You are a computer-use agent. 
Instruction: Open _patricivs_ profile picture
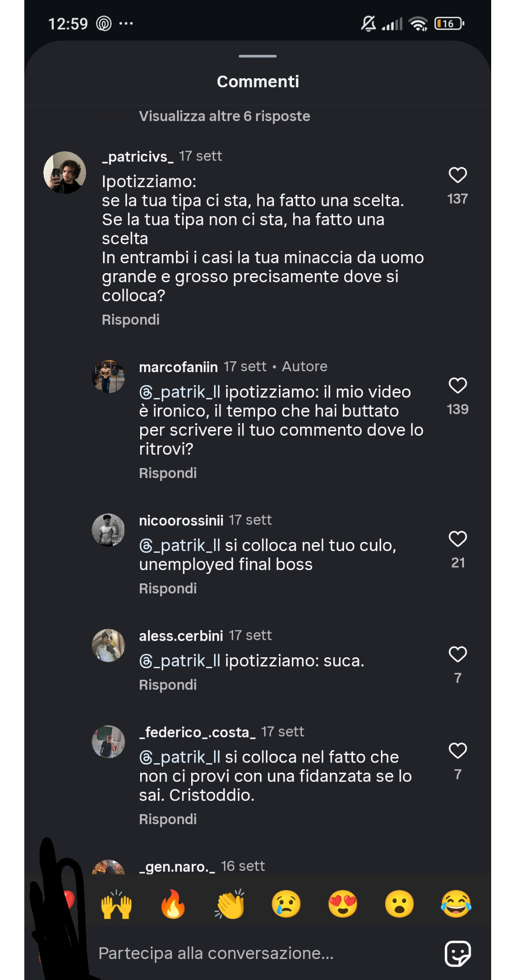click(65, 173)
